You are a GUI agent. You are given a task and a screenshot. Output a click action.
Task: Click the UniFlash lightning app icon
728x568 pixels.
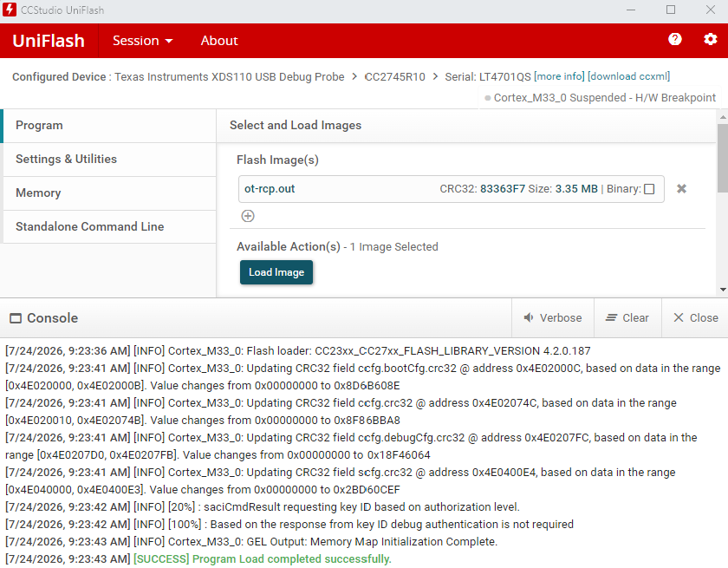pos(10,10)
